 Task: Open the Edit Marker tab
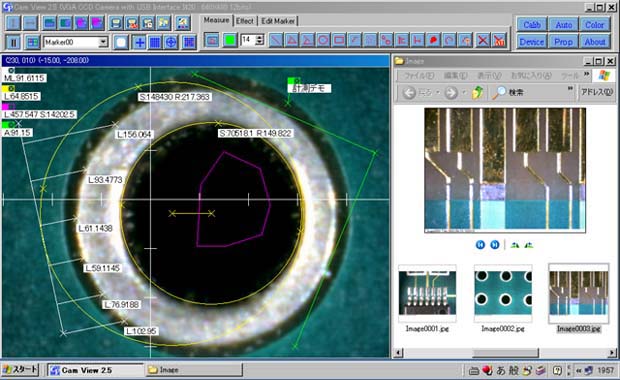coord(278,21)
